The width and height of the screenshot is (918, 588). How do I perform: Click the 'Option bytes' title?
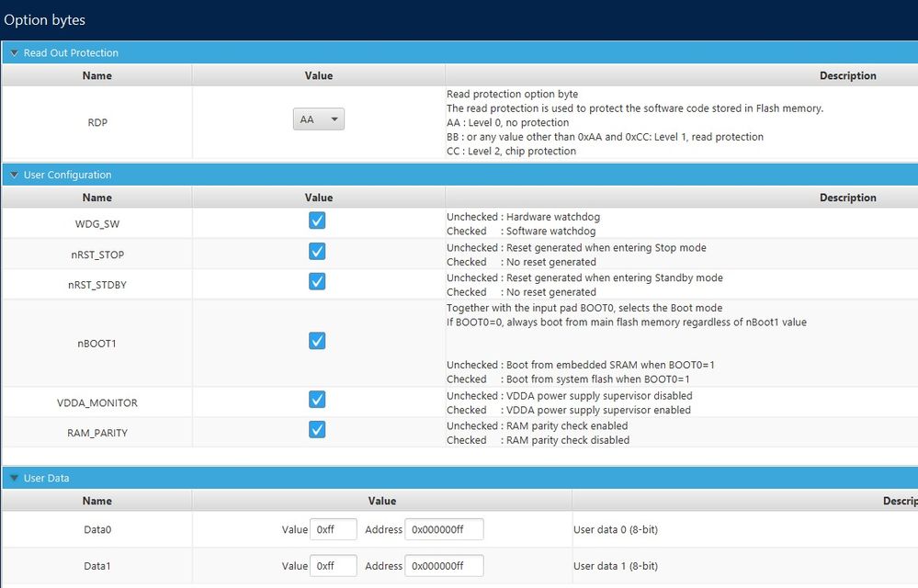(x=44, y=20)
